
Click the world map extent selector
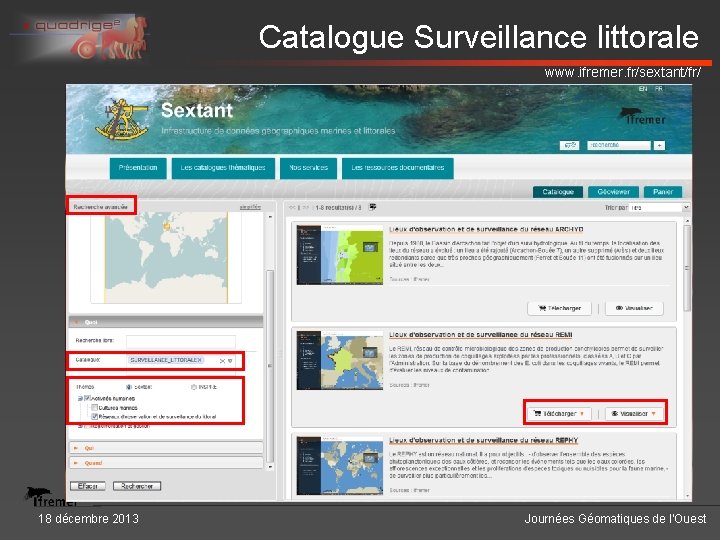tap(166, 258)
